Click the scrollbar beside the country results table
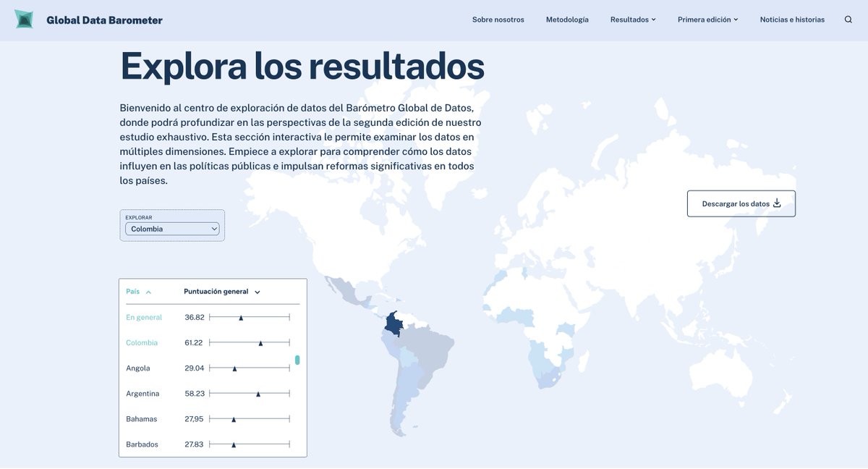This screenshot has width=868, height=469. click(x=297, y=359)
